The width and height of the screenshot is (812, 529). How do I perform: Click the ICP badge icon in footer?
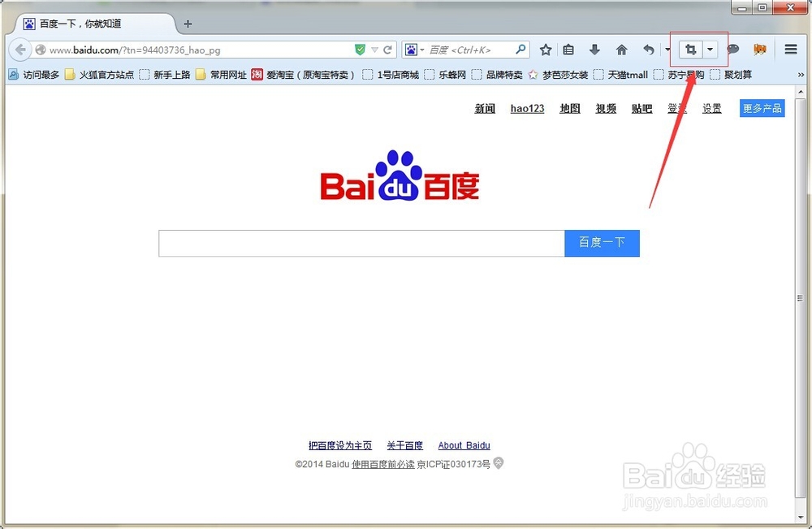(499, 462)
